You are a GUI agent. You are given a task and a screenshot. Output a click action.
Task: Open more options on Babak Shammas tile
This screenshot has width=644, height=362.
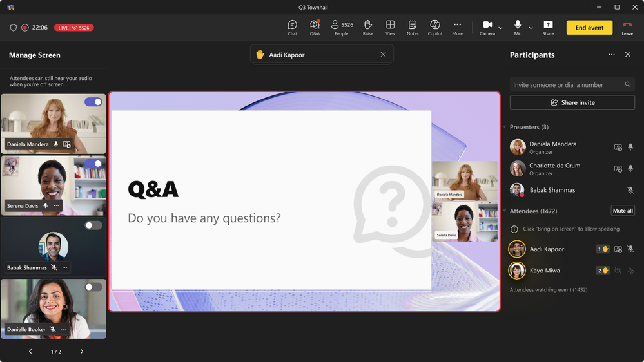[64, 267]
